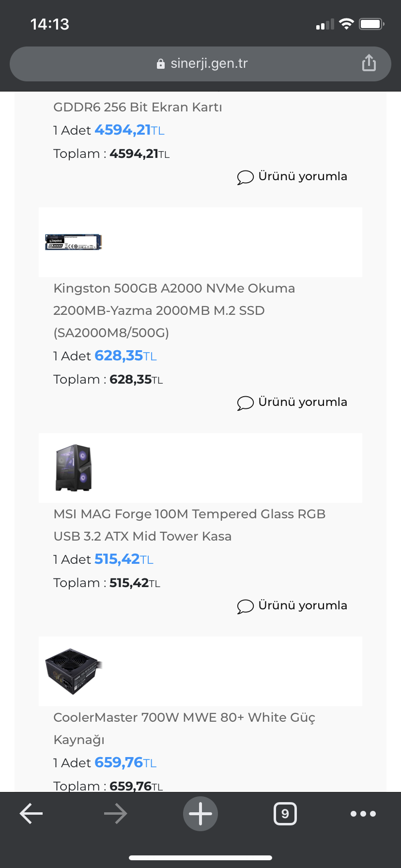Open the Kingston A2000 SSD product image
401x868 pixels.
74,242
